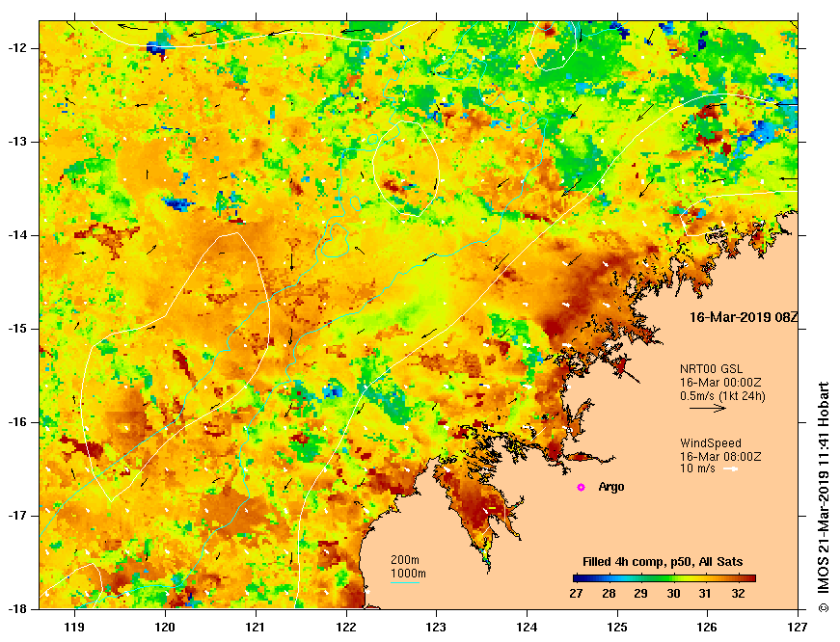The height and width of the screenshot is (642, 840).
Task: Click the '123' longitude axis label
Action: click(436, 628)
